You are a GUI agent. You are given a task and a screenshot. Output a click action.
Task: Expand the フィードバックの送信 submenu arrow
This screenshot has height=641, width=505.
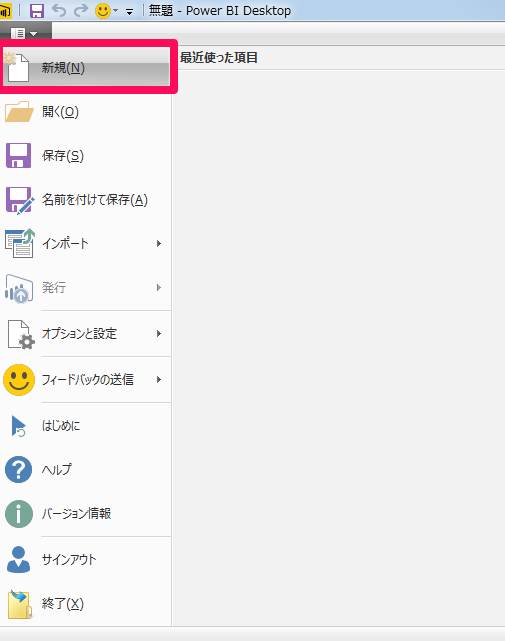pos(159,380)
